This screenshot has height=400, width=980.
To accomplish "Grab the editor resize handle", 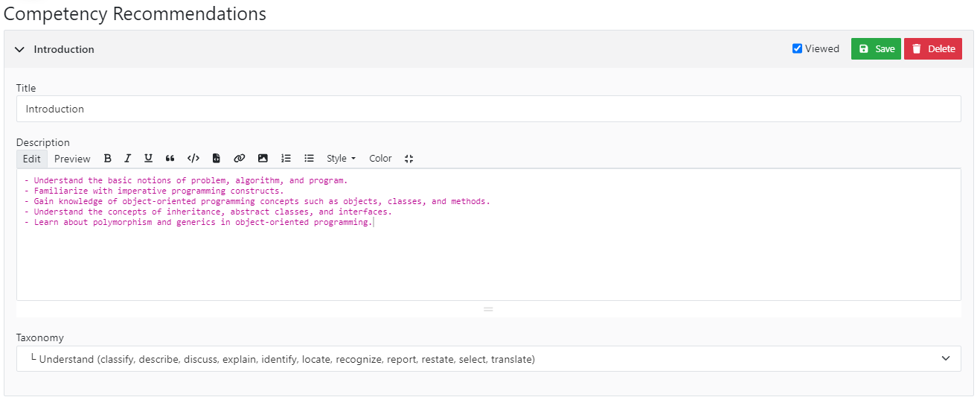I will 489,309.
